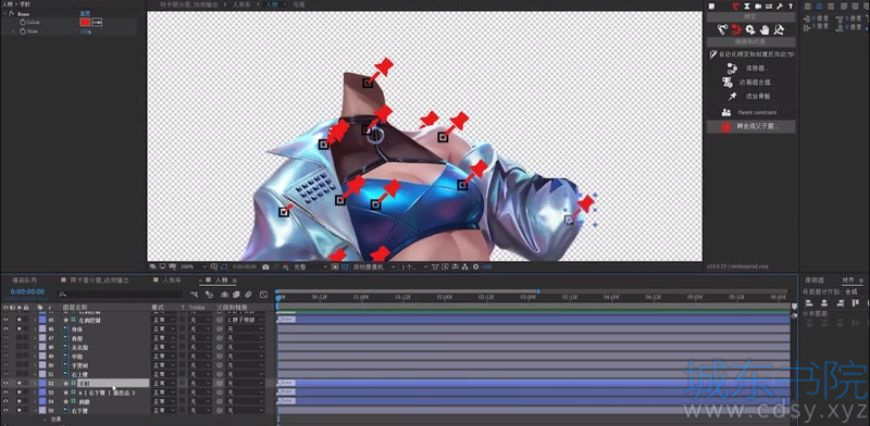Open the Align tab in right panel
The image size is (870, 426).
[x=847, y=281]
